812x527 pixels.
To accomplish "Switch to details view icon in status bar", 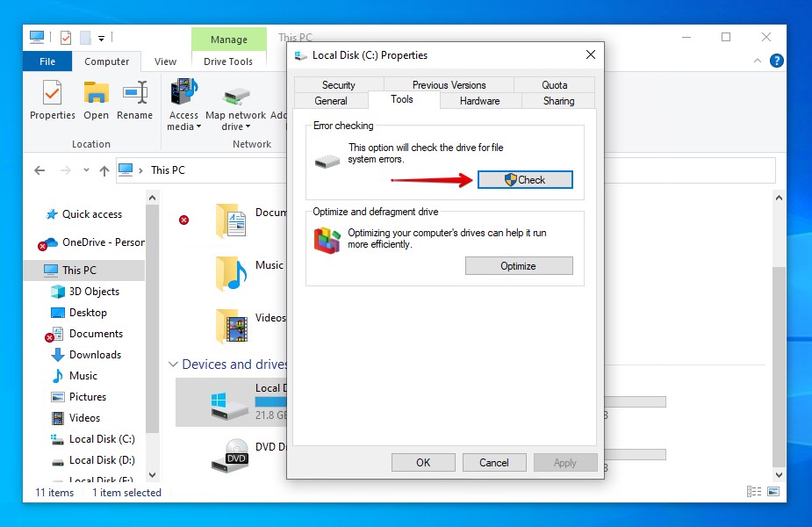I will (754, 492).
